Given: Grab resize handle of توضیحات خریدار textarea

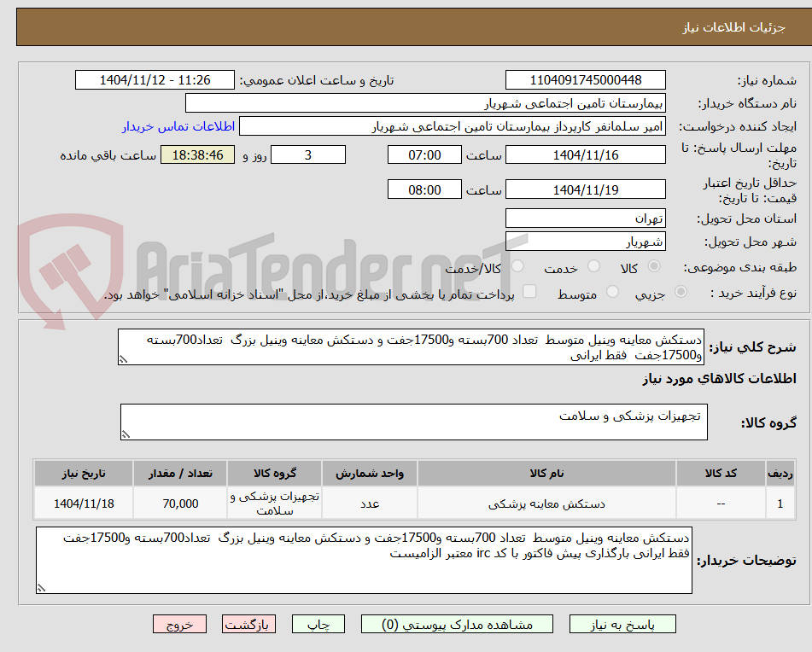Looking at the screenshot, I should click(x=41, y=588).
